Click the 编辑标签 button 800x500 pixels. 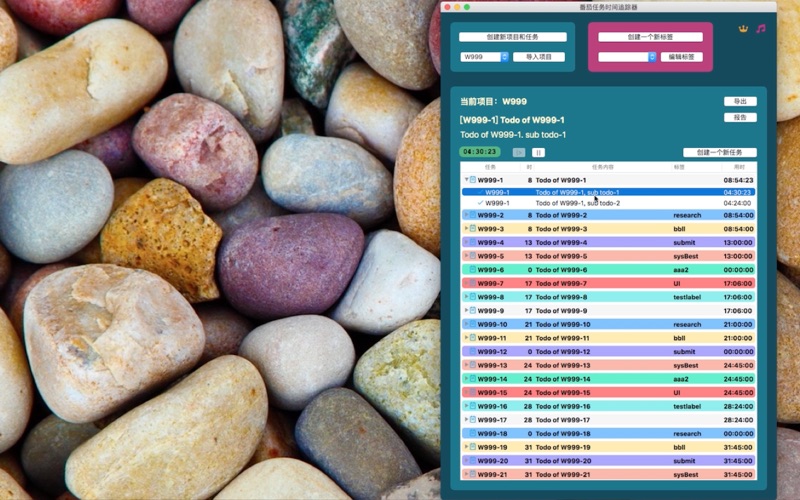point(684,57)
